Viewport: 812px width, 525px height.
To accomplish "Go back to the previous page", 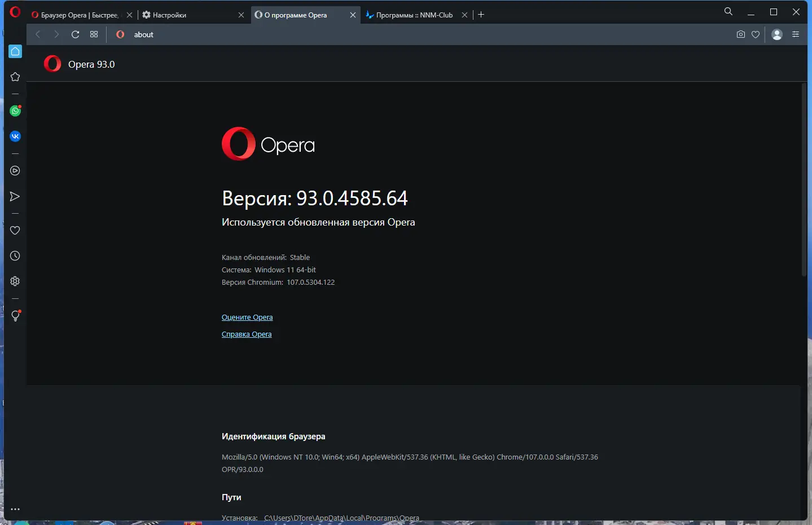I will [x=38, y=34].
